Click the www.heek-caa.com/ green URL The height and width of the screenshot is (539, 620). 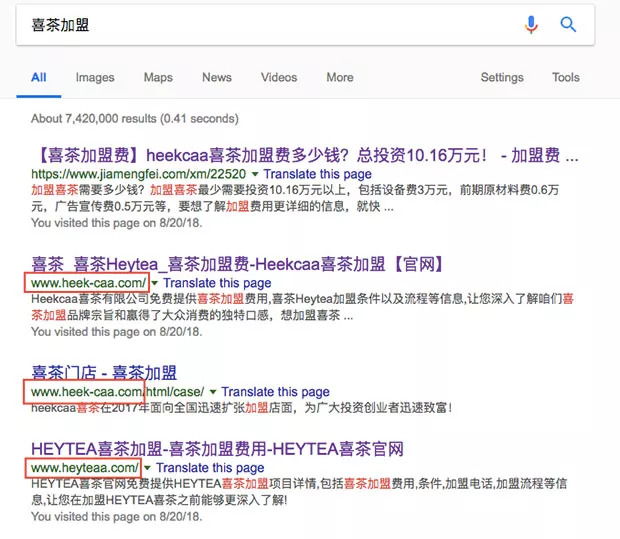tap(89, 283)
